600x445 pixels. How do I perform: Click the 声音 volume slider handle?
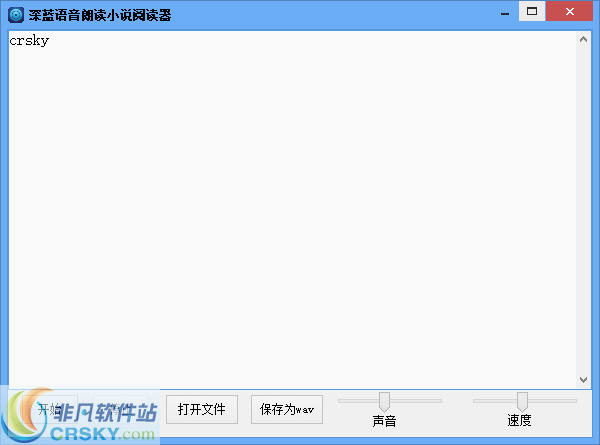tap(384, 401)
